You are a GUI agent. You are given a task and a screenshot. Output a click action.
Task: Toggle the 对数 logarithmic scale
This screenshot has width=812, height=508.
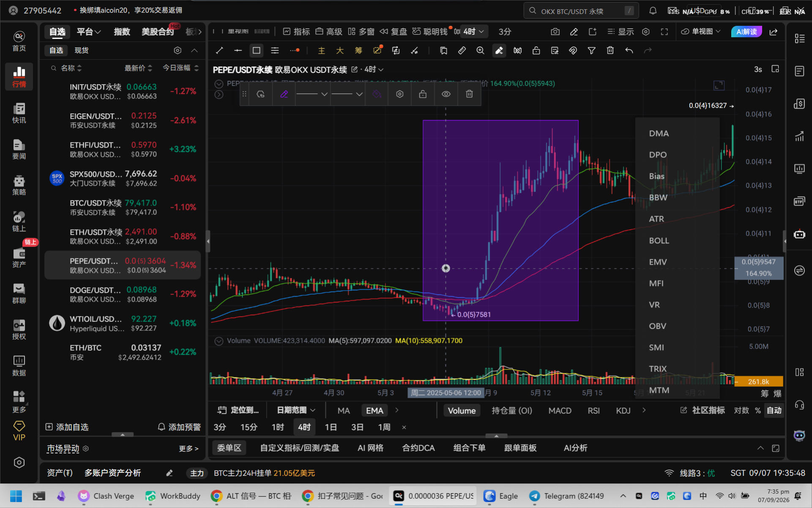pos(741,410)
